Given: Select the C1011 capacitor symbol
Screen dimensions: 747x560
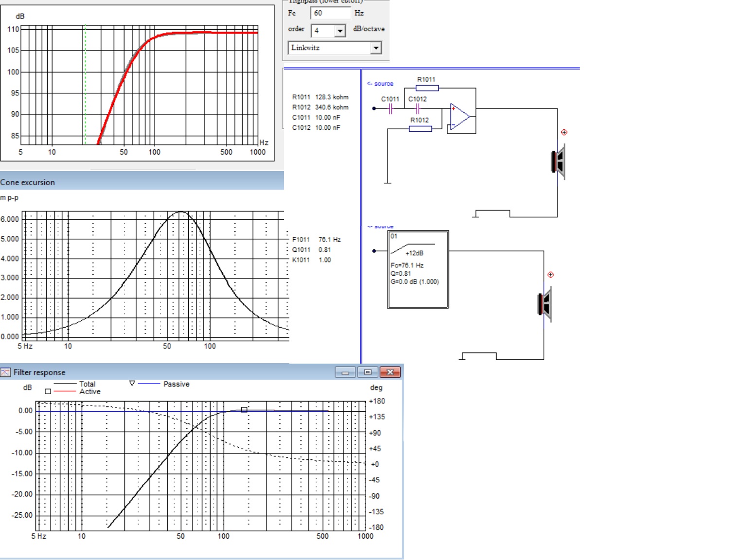Looking at the screenshot, I should 390,108.
